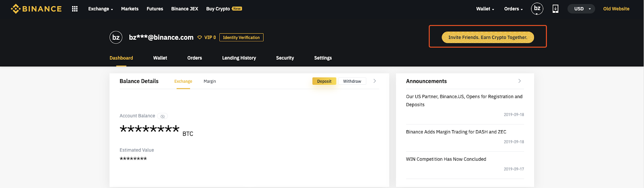The image size is (644, 188).
Task: Select the Exchange balance tab
Action: tap(183, 81)
